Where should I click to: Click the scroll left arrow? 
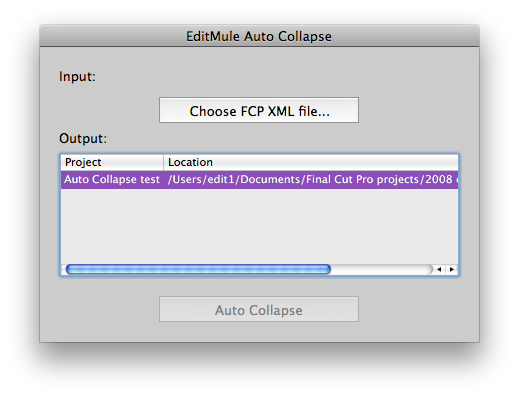tap(439, 269)
